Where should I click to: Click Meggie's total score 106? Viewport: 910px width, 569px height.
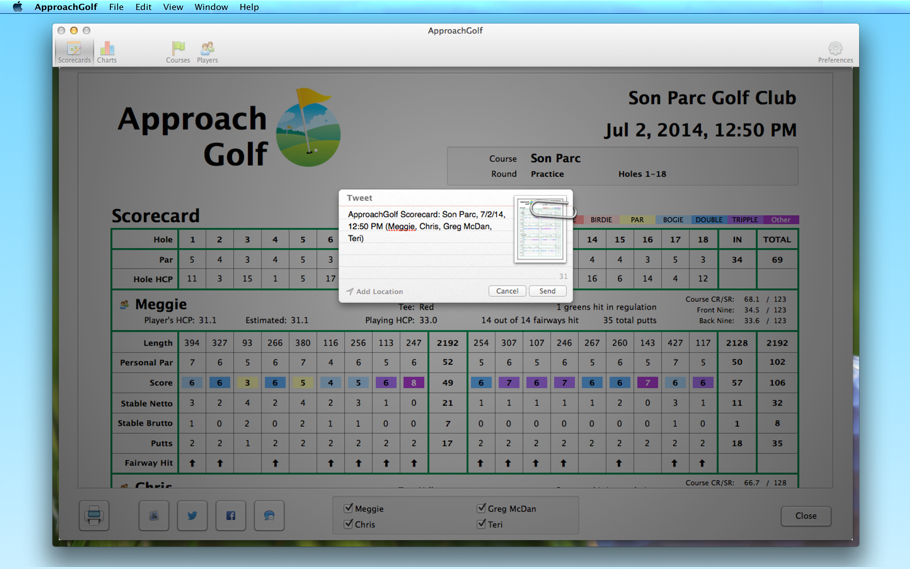(x=777, y=383)
